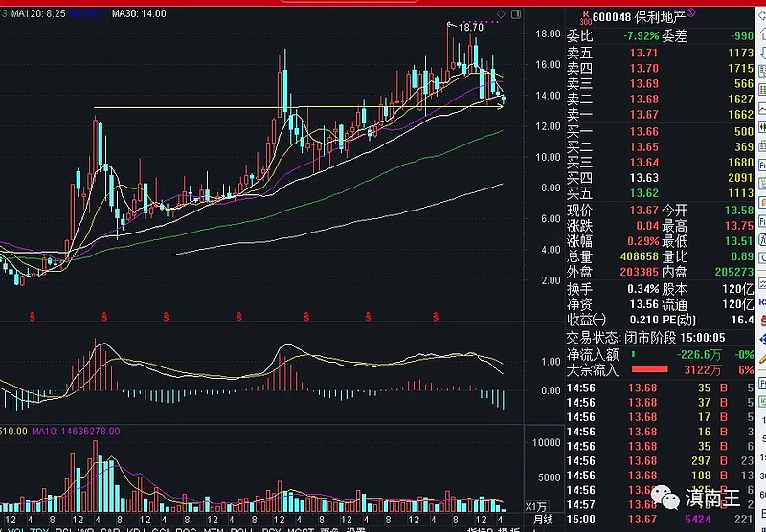Select 卖三 price 13.69
766x532 pixels.
[643, 83]
